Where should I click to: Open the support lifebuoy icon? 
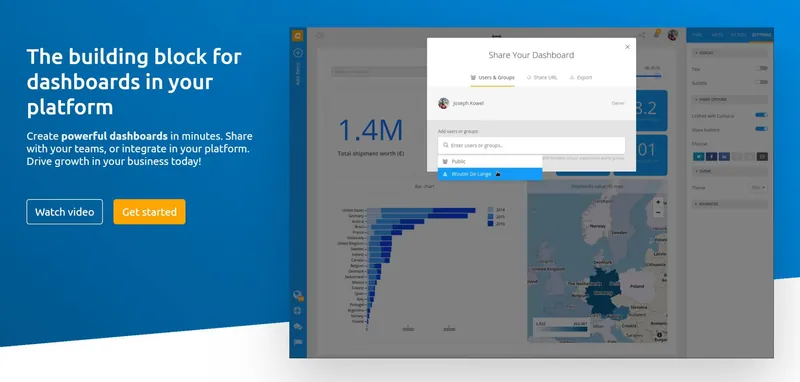298,311
